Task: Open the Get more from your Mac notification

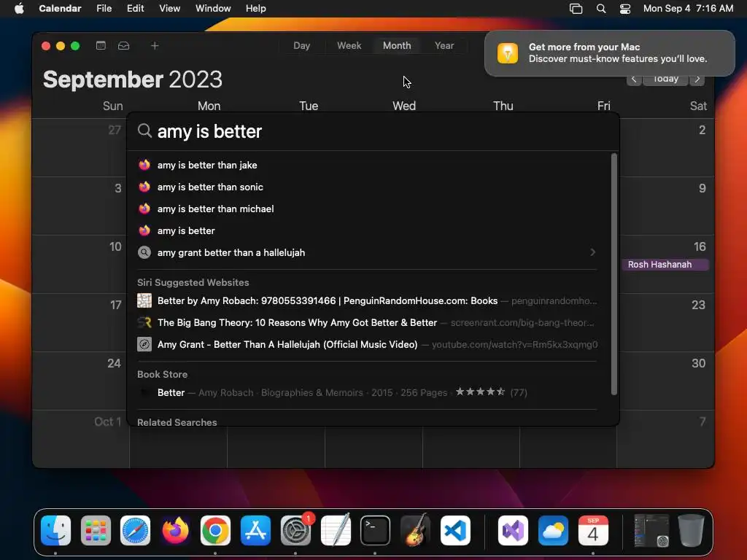Action: tap(610, 52)
